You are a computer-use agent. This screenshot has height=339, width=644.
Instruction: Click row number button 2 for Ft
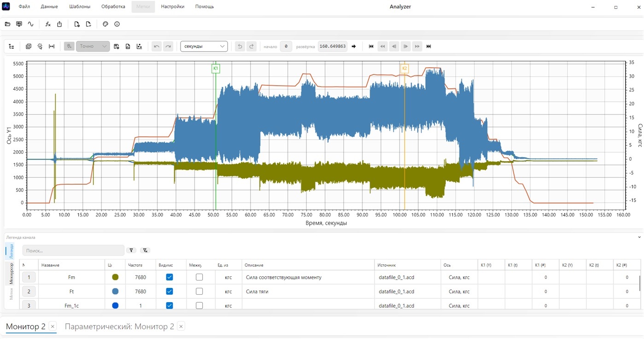[x=29, y=291]
